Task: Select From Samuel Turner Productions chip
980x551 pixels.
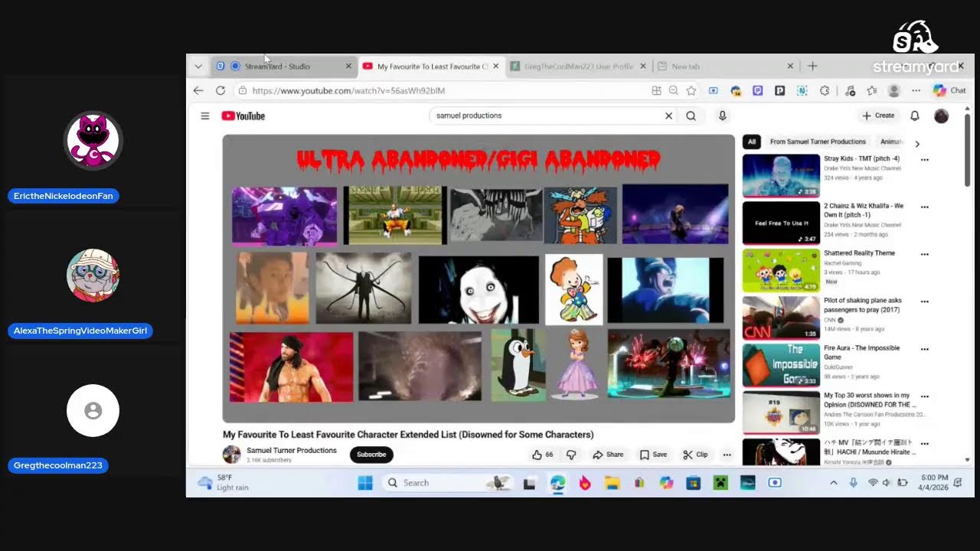Action: click(818, 142)
